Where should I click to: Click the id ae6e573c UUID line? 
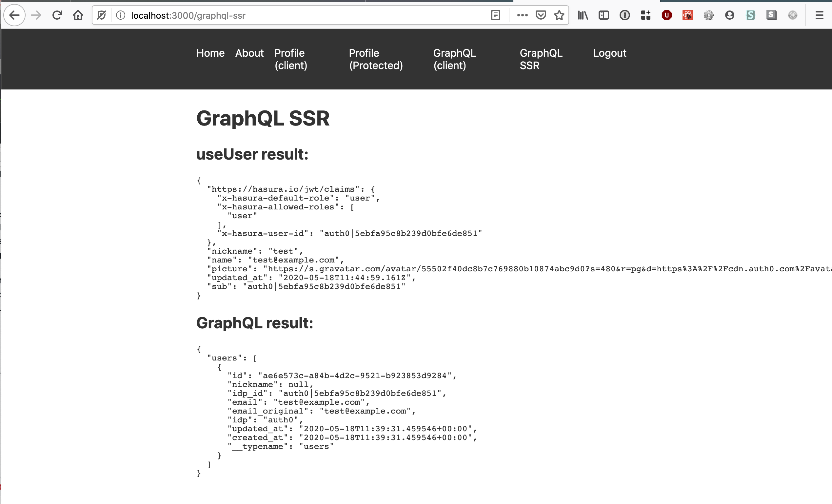342,376
